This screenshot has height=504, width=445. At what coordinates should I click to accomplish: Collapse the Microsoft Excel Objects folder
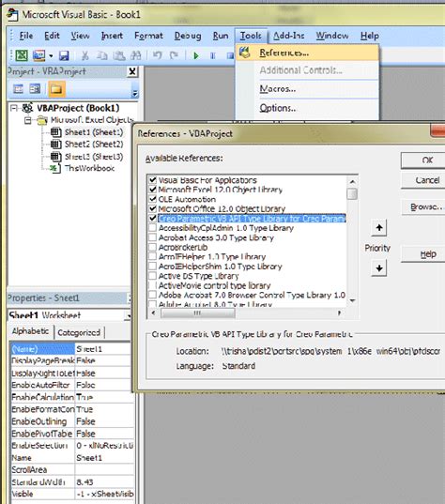coord(28,120)
